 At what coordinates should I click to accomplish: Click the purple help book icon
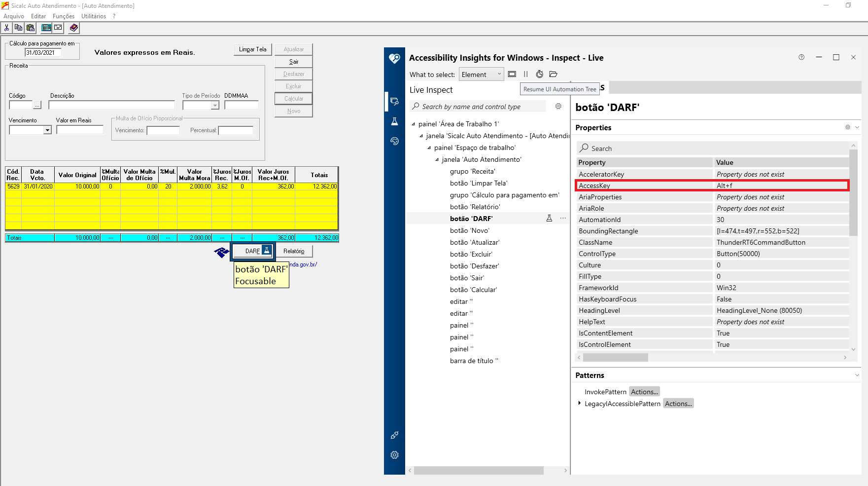pos(73,28)
